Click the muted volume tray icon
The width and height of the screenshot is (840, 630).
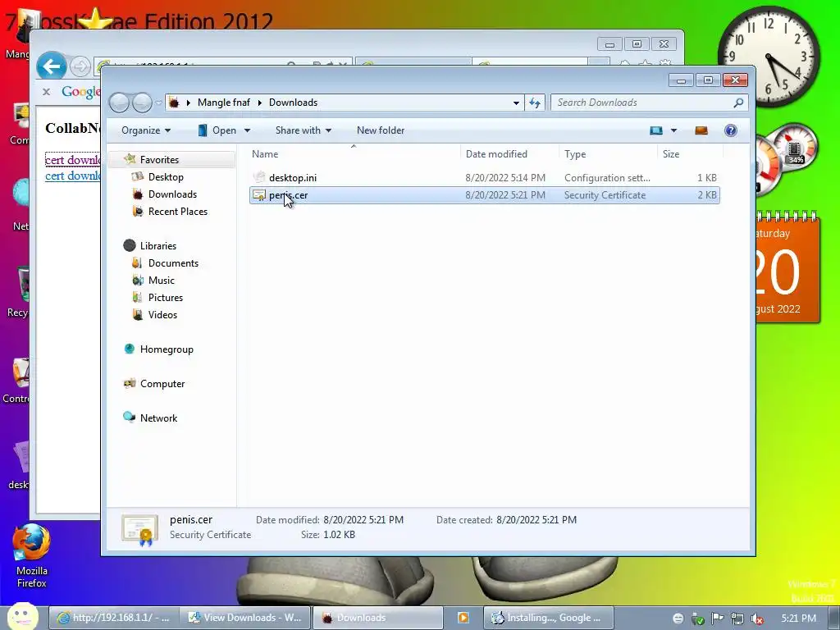click(757, 619)
